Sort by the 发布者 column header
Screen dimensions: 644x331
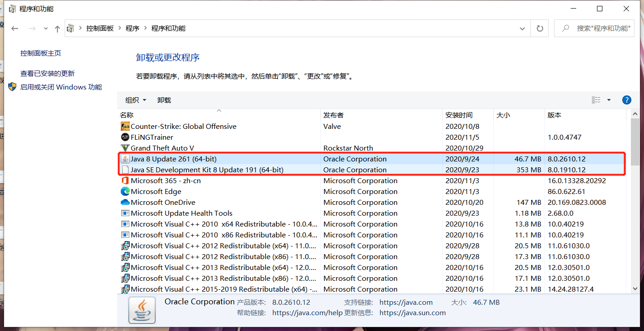382,115
